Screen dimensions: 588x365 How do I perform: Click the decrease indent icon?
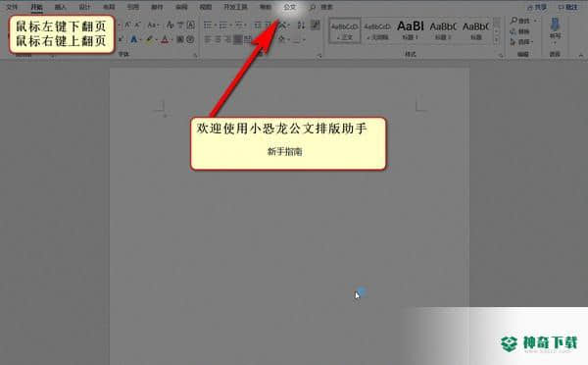click(x=258, y=26)
